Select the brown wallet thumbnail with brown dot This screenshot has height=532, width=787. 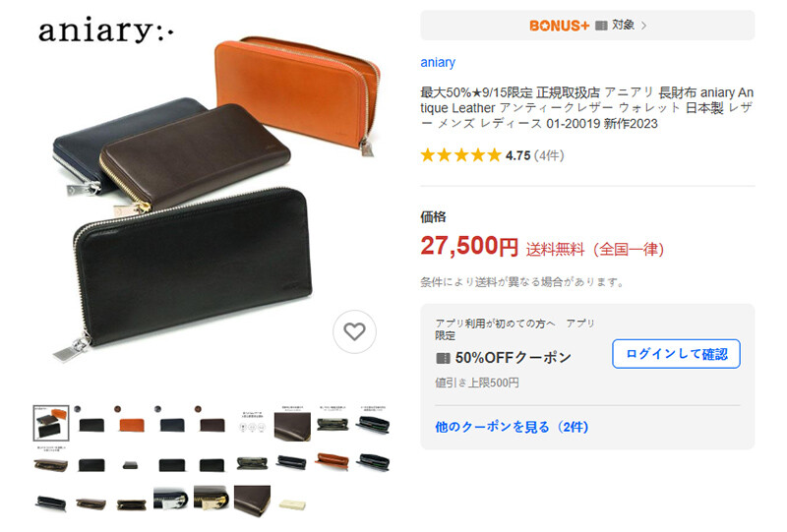click(x=212, y=423)
